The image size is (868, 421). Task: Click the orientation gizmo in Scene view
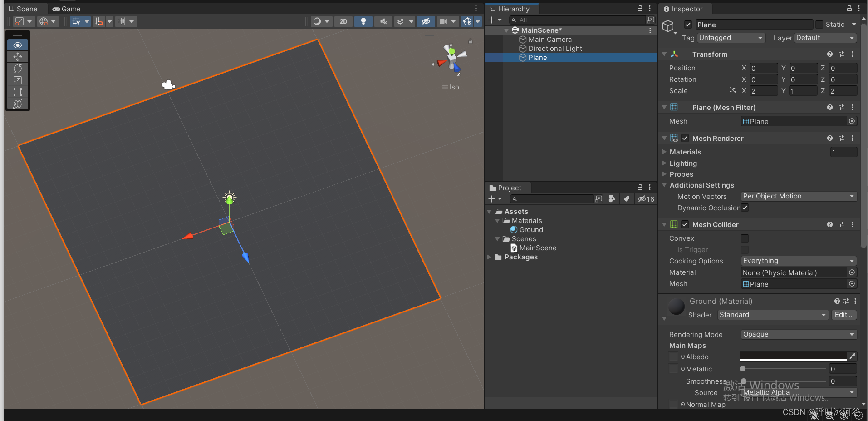point(451,59)
